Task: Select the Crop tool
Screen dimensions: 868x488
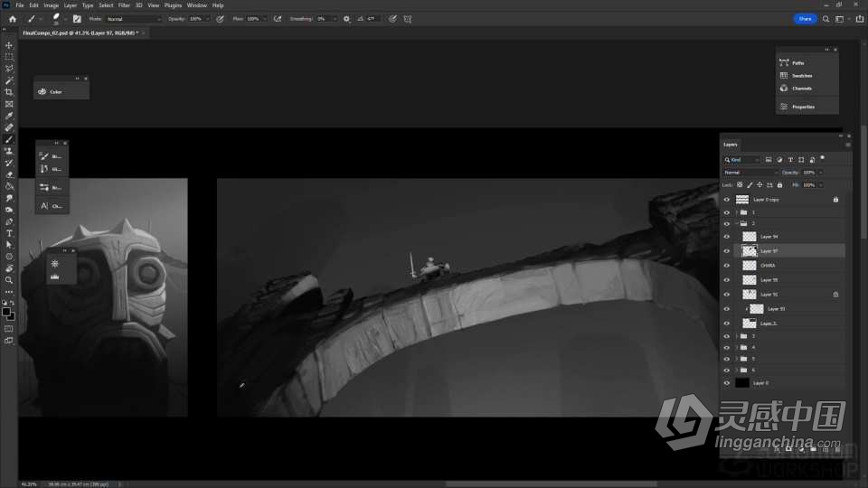Action: (9, 92)
